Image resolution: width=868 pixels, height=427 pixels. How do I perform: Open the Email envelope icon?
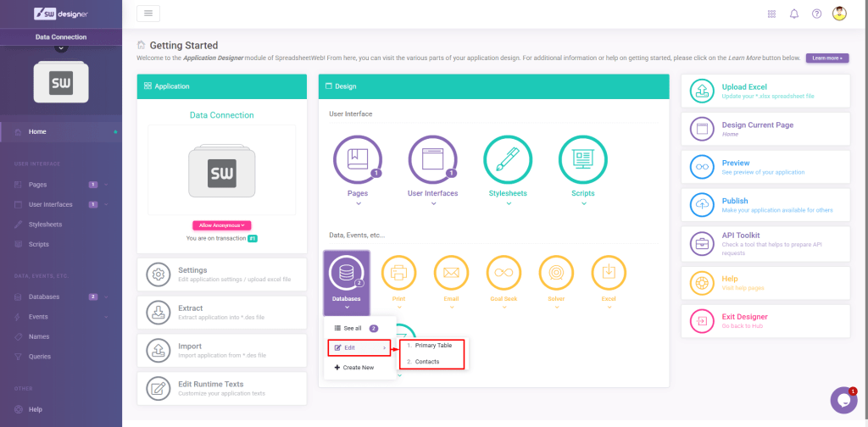451,272
